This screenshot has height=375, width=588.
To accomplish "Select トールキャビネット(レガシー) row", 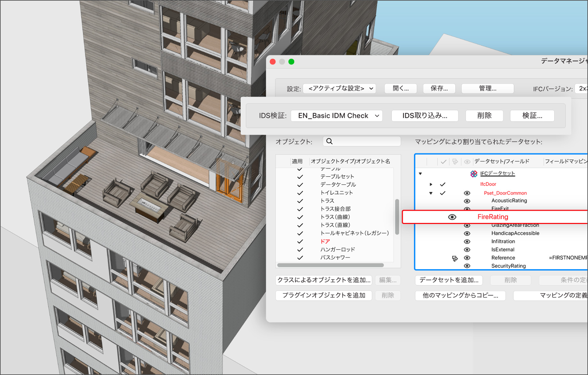I will point(335,233).
